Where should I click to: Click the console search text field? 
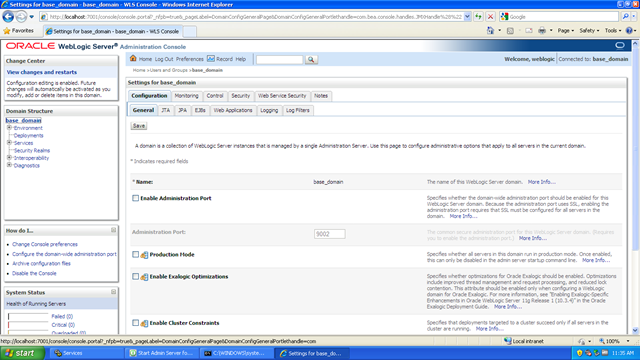pyautogui.click(x=280, y=60)
